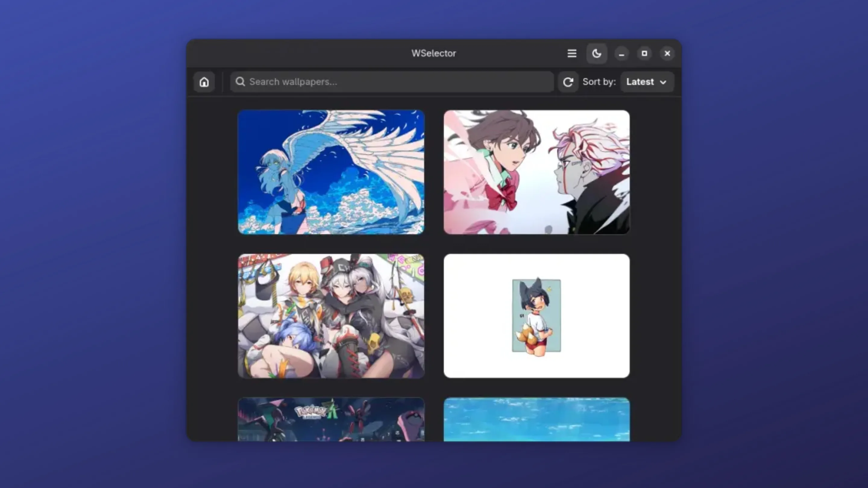This screenshot has height=488, width=868.
Task: Close the WSelector window
Action: pyautogui.click(x=667, y=54)
